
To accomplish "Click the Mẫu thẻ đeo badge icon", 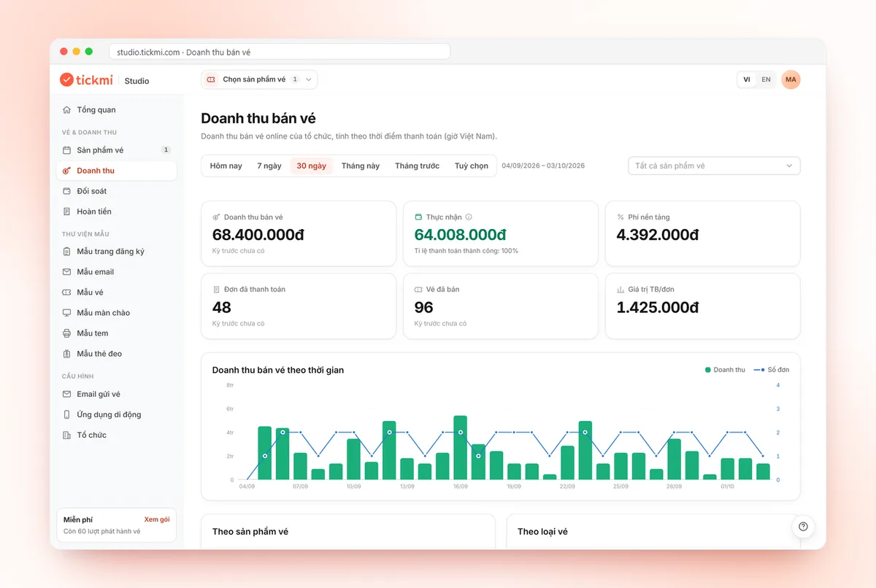I will coord(67,354).
